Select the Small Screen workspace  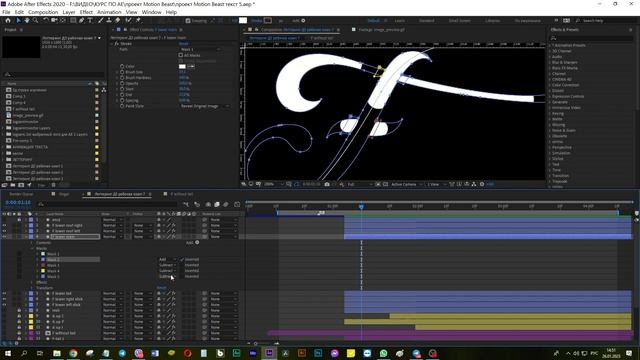(460, 20)
